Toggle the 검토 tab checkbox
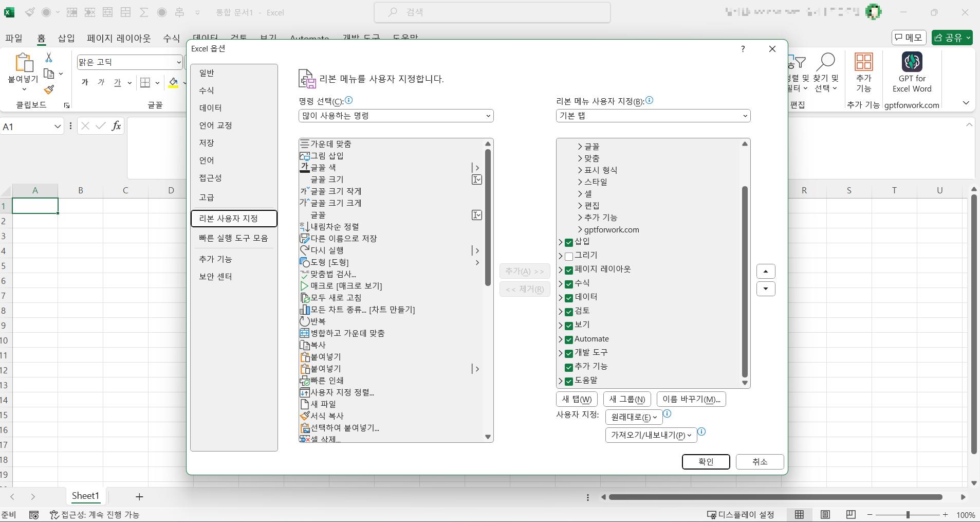980x522 pixels. 569,312
